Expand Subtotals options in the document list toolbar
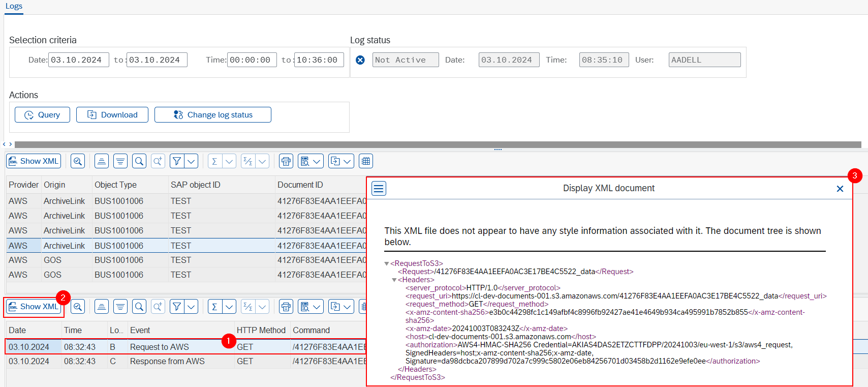This screenshot has width=868, height=387. [262, 161]
